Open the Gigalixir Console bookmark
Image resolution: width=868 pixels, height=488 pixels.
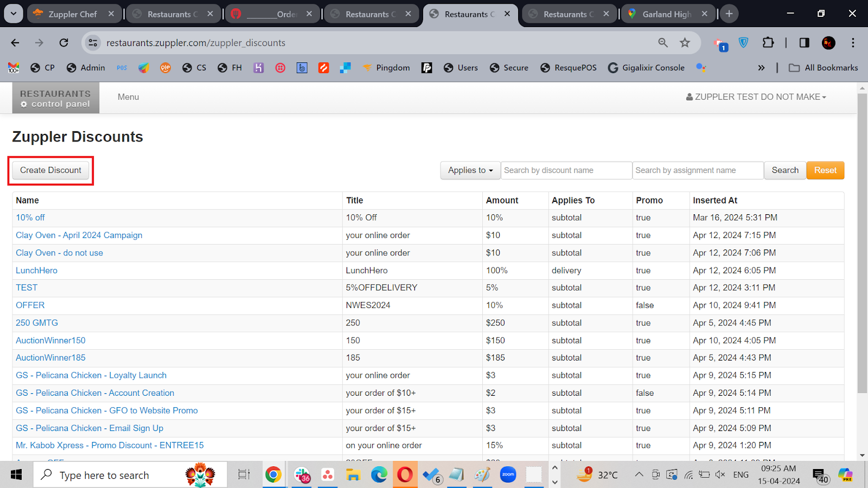pyautogui.click(x=646, y=68)
